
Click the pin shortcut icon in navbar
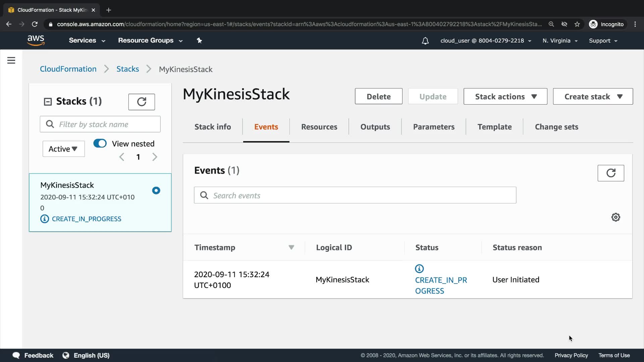[199, 41]
